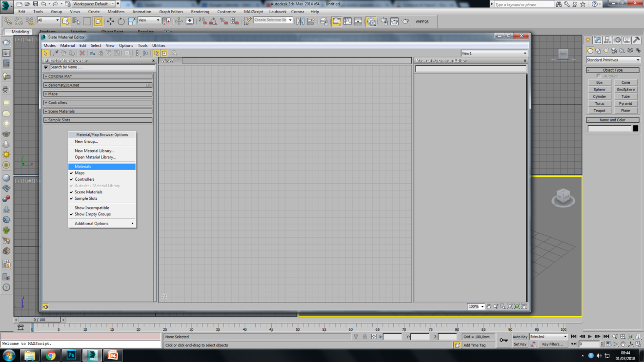Switch to the Modeling ribbon tab

(x=20, y=32)
